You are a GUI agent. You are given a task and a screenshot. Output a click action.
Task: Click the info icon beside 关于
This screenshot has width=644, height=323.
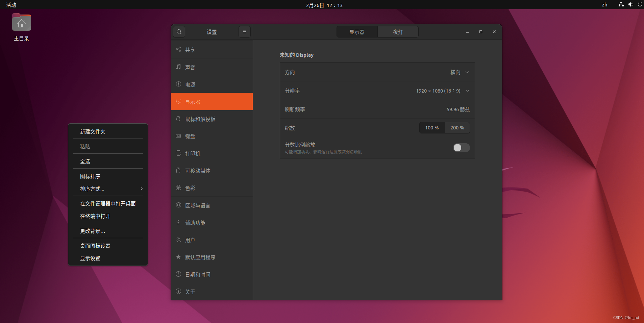pyautogui.click(x=178, y=291)
